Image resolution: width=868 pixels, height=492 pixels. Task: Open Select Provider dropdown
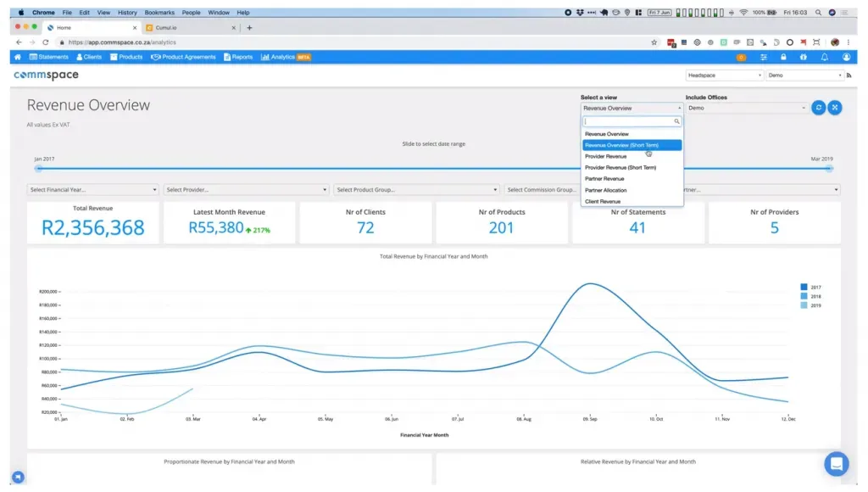246,189
